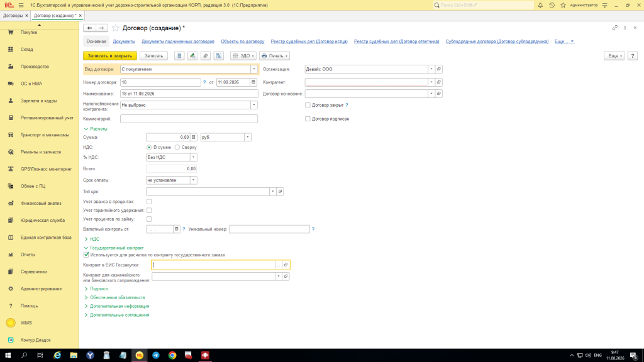The width and height of the screenshot is (644, 362).
Task: Open the WMS section
Action: [x=26, y=323]
